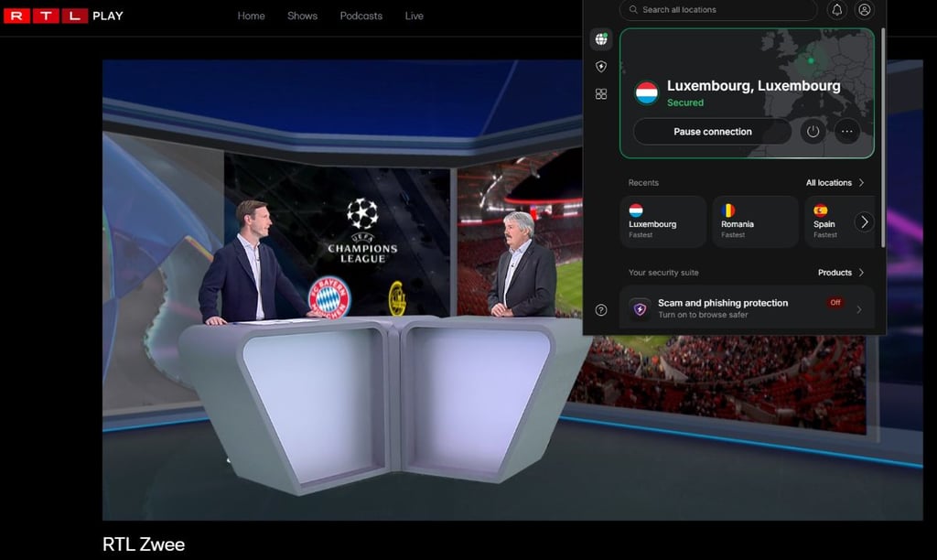This screenshot has width=937, height=560.
Task: Click the RTL Play logo
Action: click(63, 16)
